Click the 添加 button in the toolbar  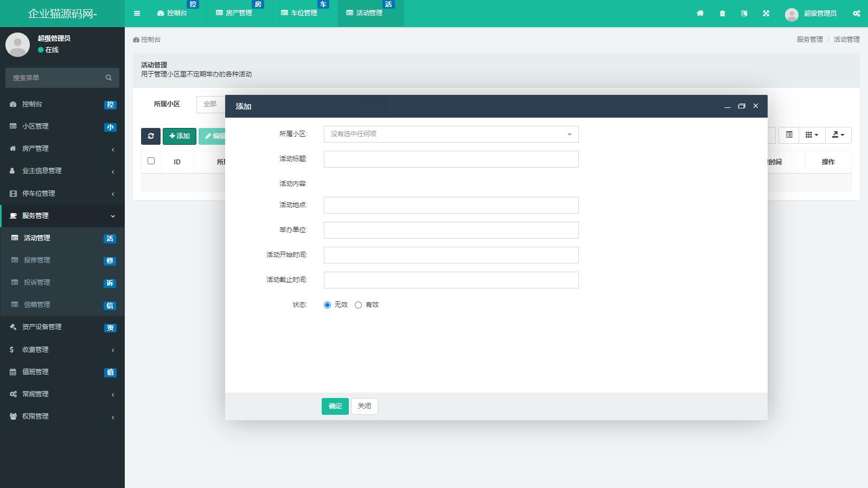[180, 136]
